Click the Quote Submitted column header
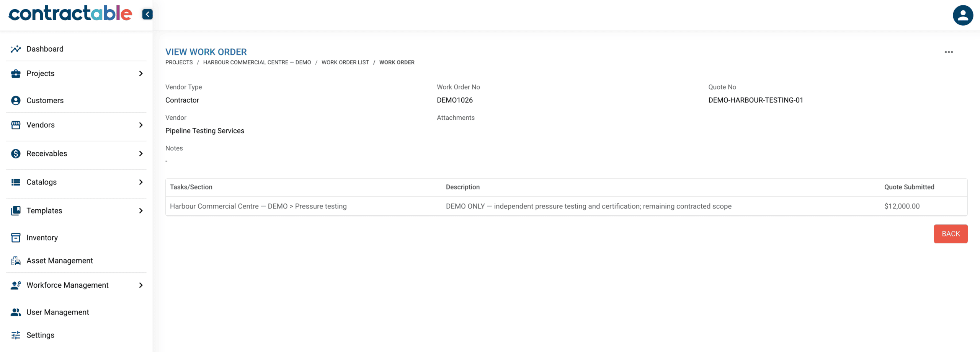980x352 pixels. [x=909, y=187]
